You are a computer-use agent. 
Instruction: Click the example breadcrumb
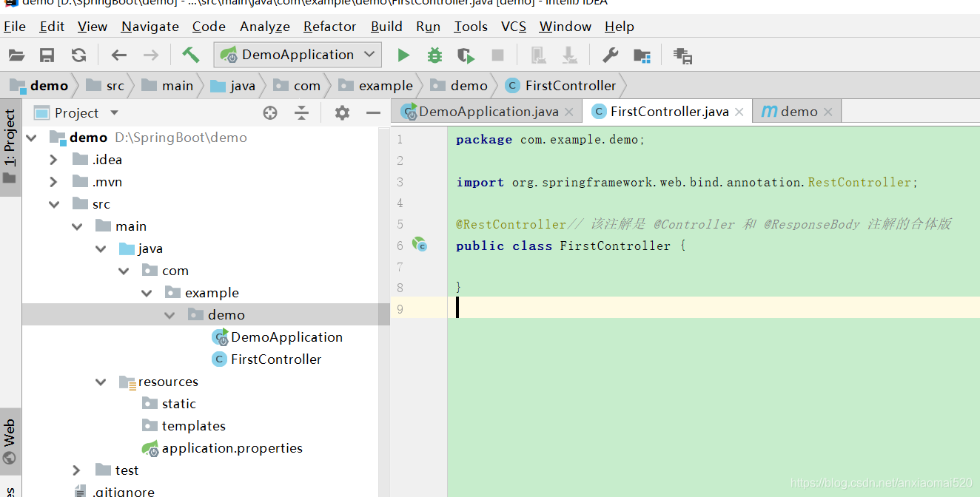376,86
